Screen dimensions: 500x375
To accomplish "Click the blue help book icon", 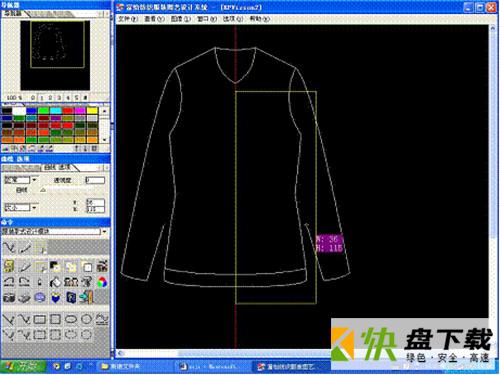I will coord(71,297).
